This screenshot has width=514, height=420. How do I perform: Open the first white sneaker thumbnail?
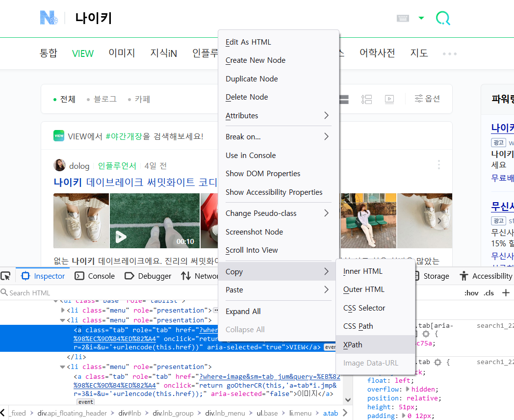[81, 221]
